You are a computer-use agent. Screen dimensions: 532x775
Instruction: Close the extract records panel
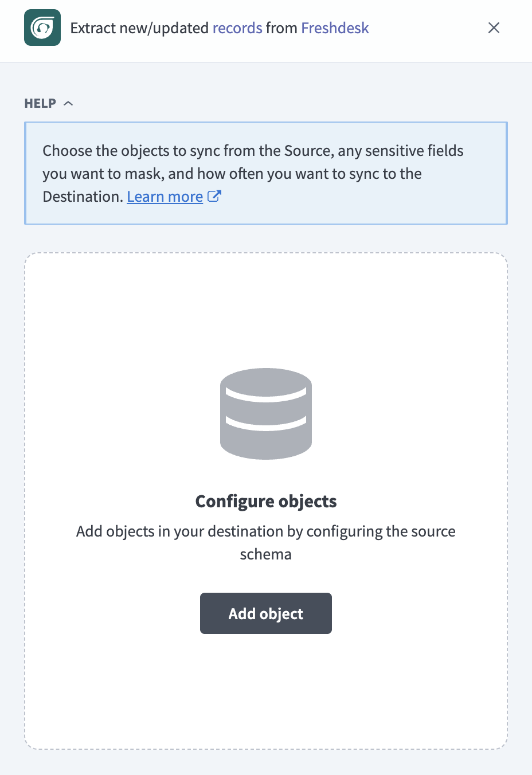(494, 28)
